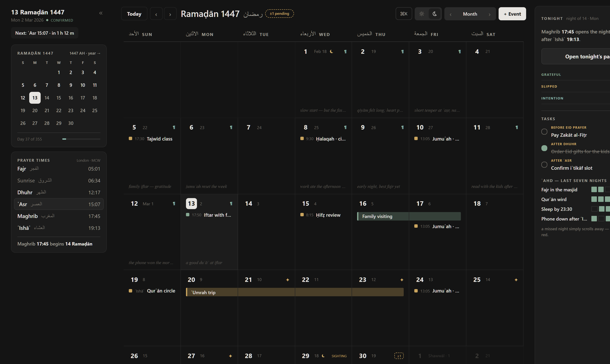This screenshot has height=364, width=610.
Task: Expand the Slipped section
Action: click(575, 86)
